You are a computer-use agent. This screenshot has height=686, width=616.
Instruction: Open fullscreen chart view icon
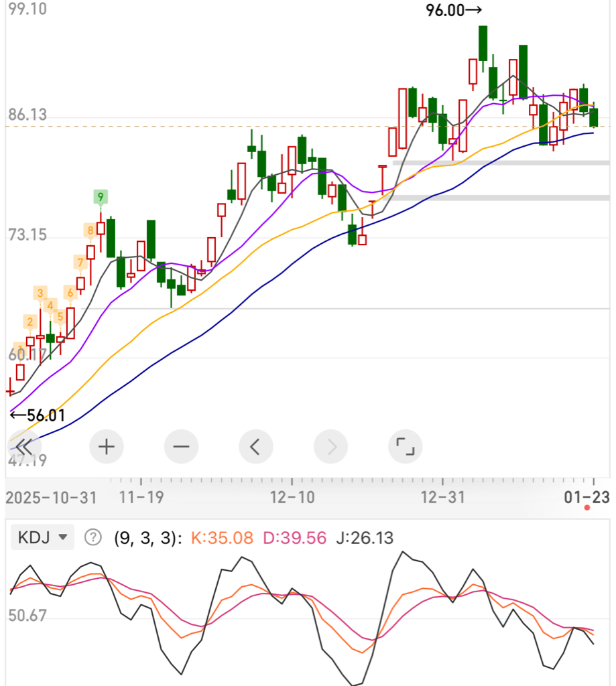click(x=406, y=447)
